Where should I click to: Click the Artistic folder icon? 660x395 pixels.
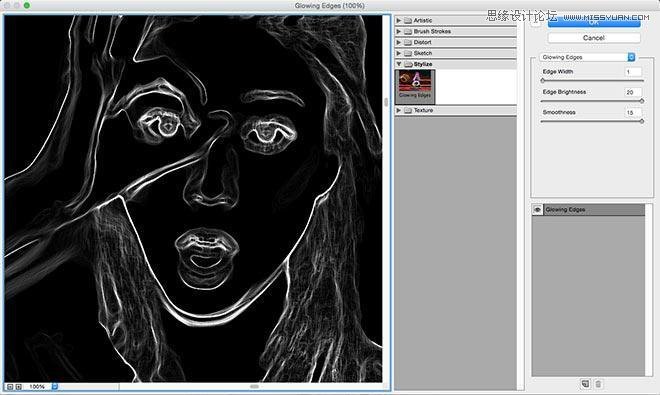click(408, 20)
